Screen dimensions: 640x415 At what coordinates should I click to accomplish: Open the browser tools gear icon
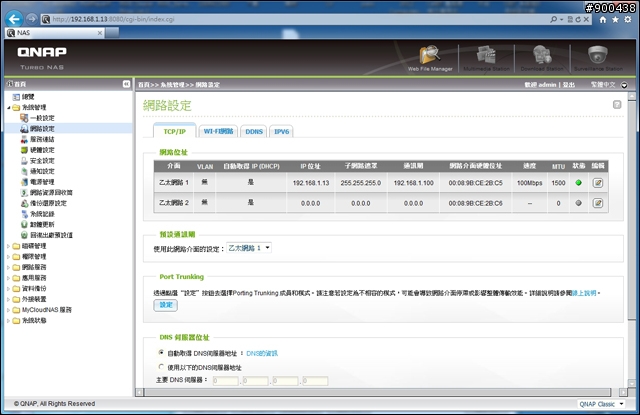pos(628,20)
